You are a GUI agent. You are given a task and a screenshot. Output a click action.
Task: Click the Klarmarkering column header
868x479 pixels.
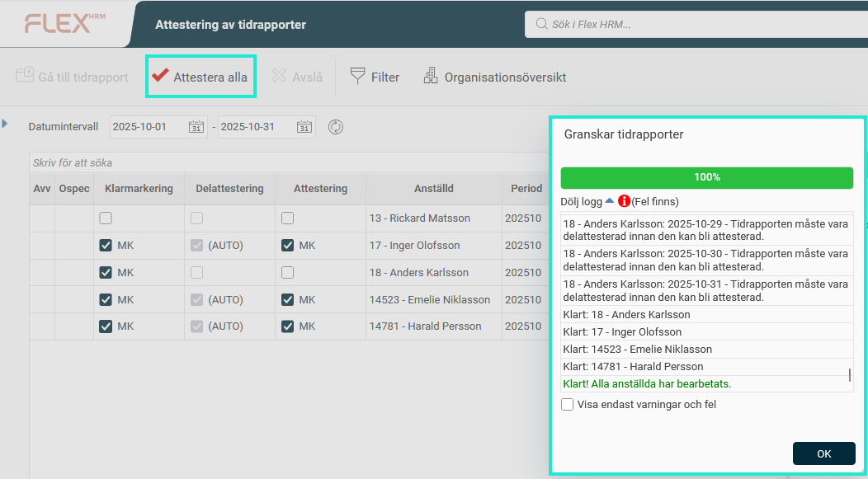[139, 189]
